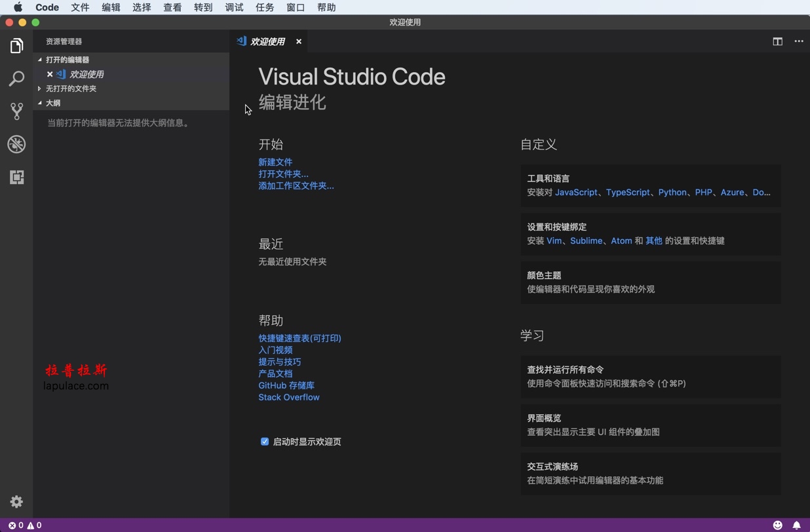The image size is (810, 532).
Task: Click the 打开文件夹... link
Action: tap(283, 174)
